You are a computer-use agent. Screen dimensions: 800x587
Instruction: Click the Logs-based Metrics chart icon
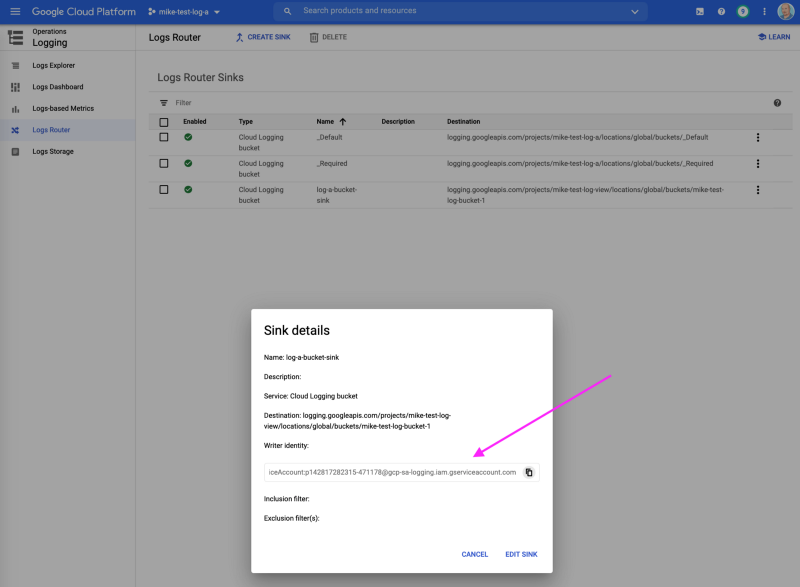15,109
